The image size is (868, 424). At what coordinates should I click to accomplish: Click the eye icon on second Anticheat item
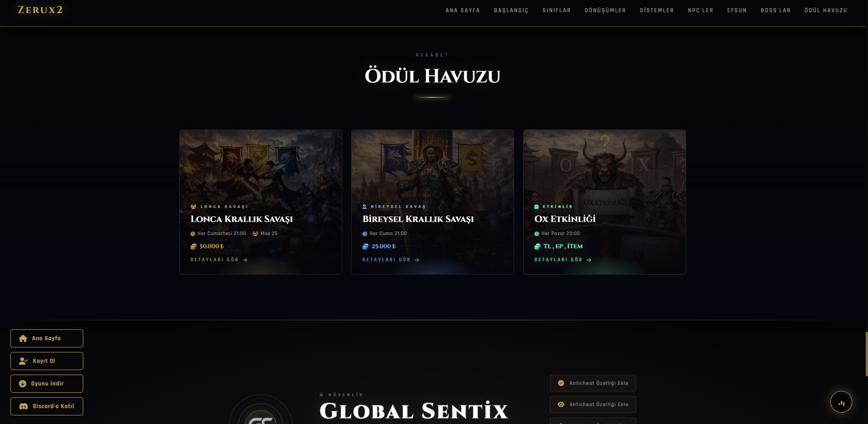[x=561, y=405]
